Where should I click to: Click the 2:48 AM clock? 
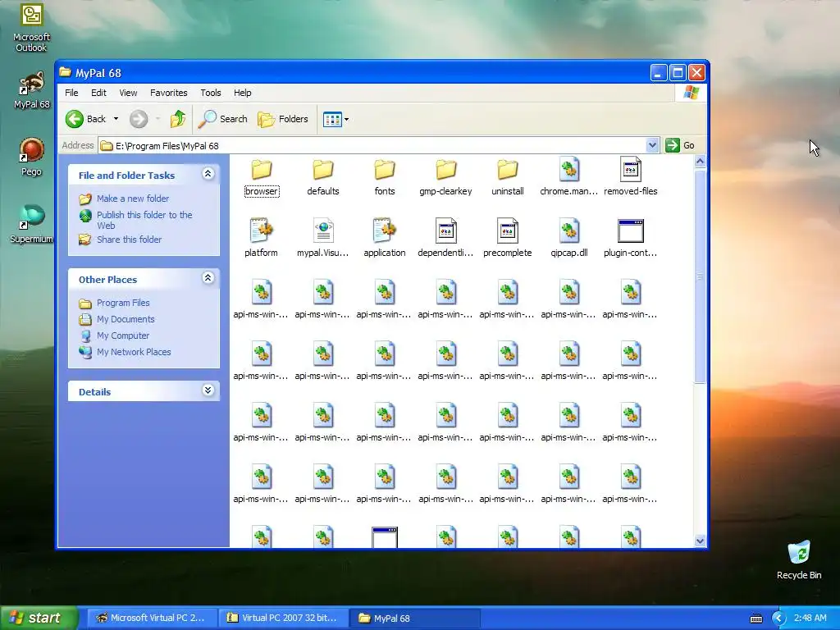[810, 619]
